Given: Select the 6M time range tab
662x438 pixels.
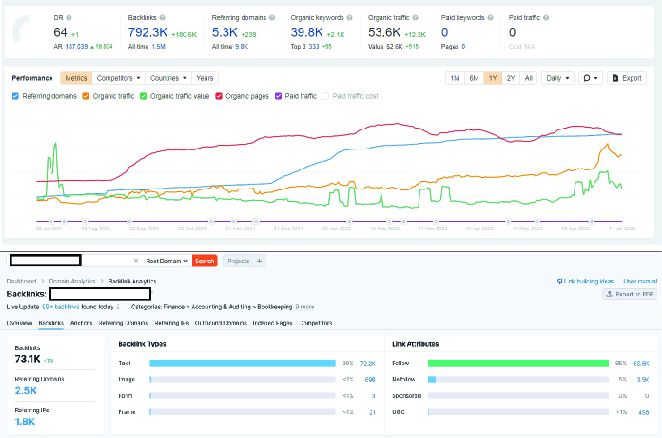Looking at the screenshot, I should tap(474, 78).
